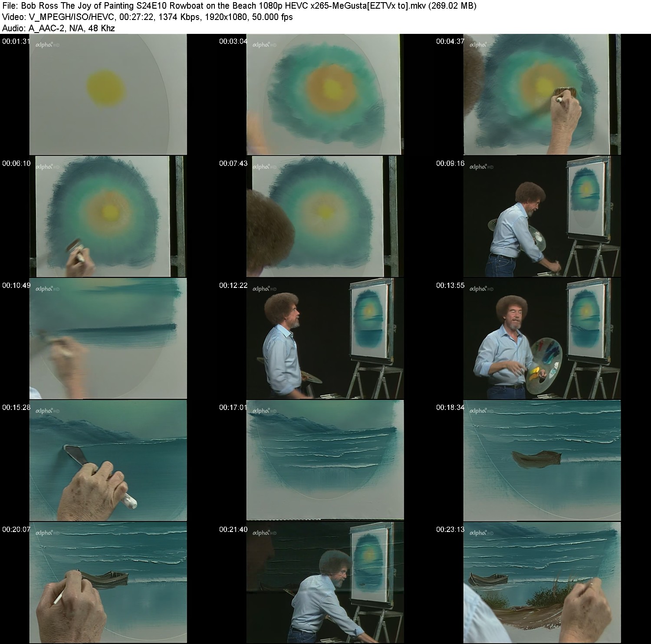Open the thumbnail at 00:20:07
651x644 pixels.
pyautogui.click(x=108, y=583)
